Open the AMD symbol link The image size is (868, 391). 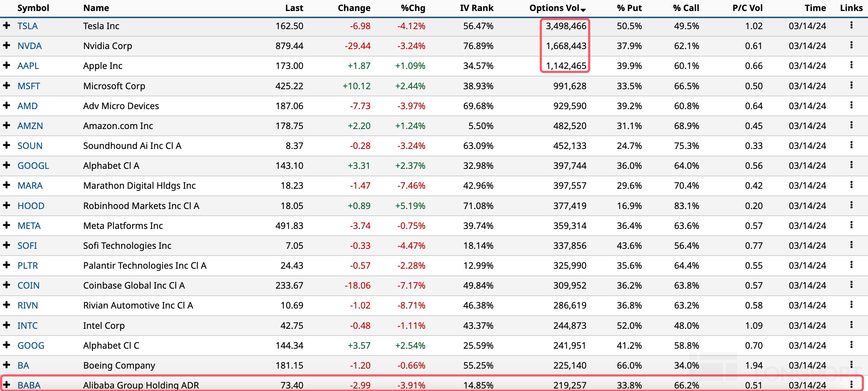click(x=28, y=106)
